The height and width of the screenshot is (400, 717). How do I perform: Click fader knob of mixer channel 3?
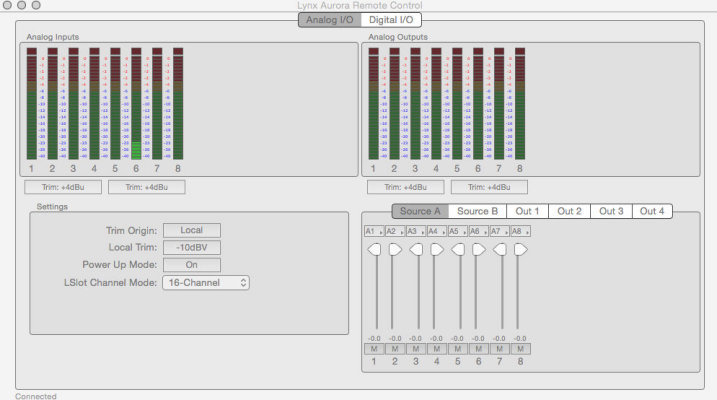click(416, 250)
